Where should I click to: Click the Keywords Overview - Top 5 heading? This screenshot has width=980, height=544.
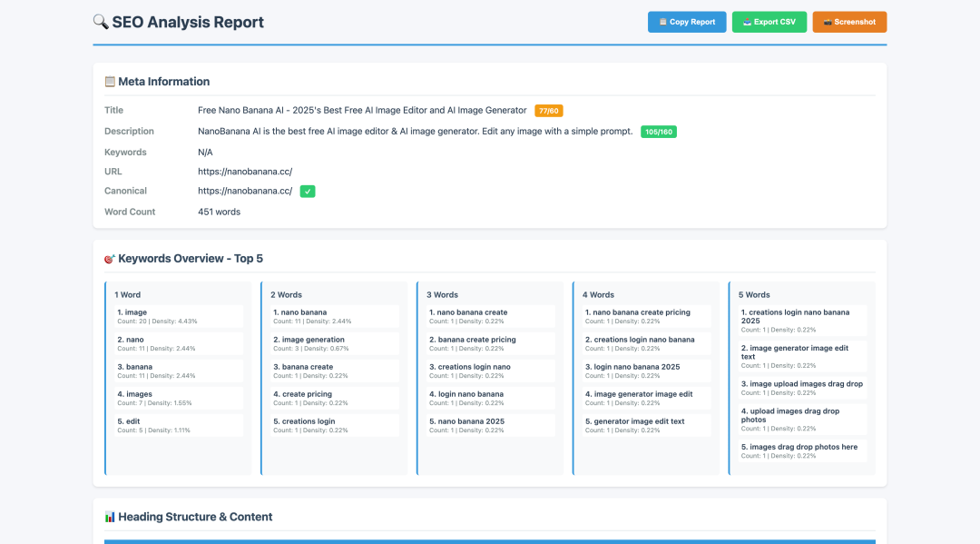(x=191, y=258)
